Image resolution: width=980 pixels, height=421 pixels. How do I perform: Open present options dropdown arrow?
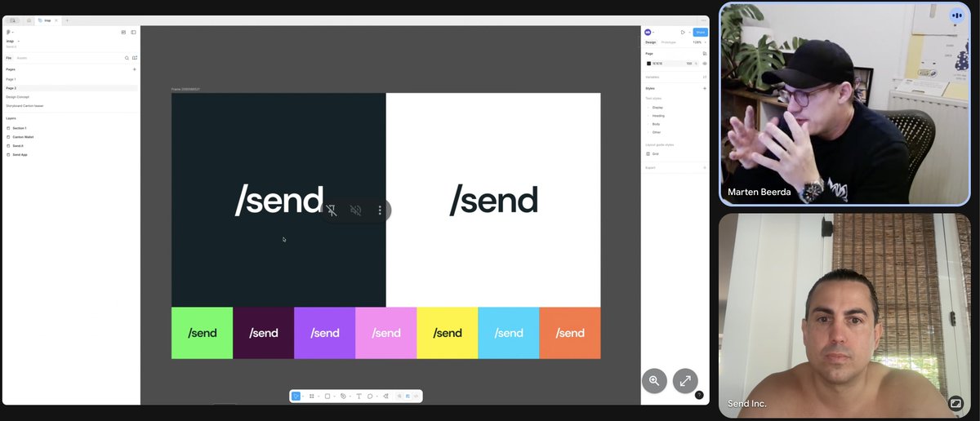690,33
